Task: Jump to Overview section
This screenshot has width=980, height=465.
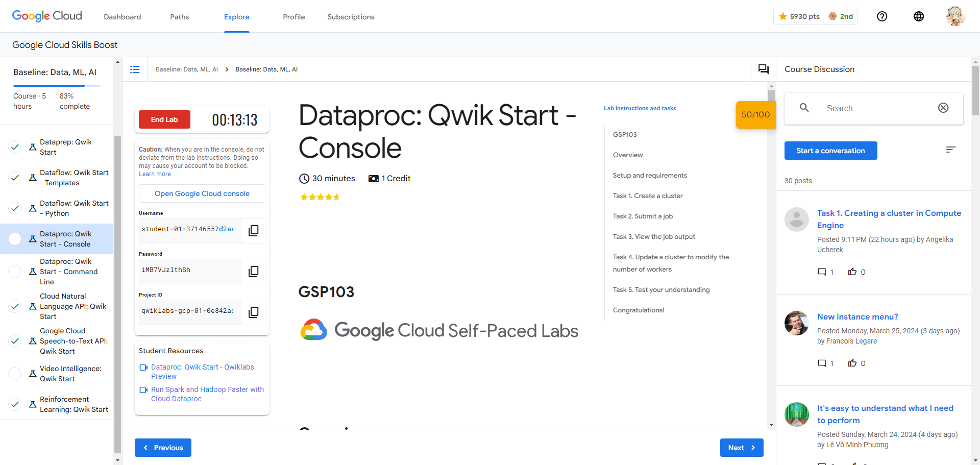Action: tap(628, 155)
